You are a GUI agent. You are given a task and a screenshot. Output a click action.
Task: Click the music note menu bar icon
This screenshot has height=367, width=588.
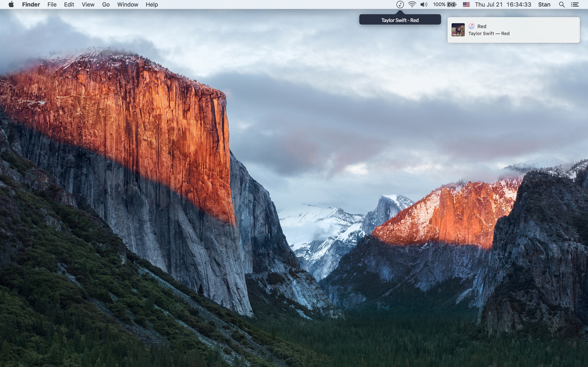pos(400,5)
